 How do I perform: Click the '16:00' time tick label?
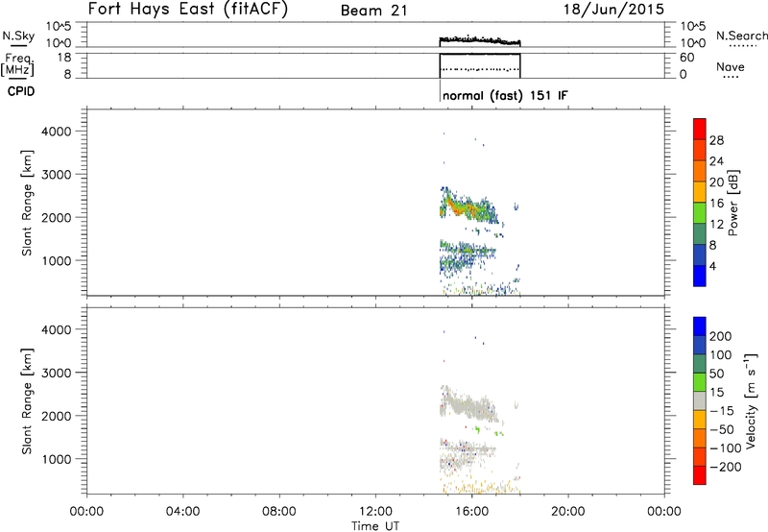point(471,512)
